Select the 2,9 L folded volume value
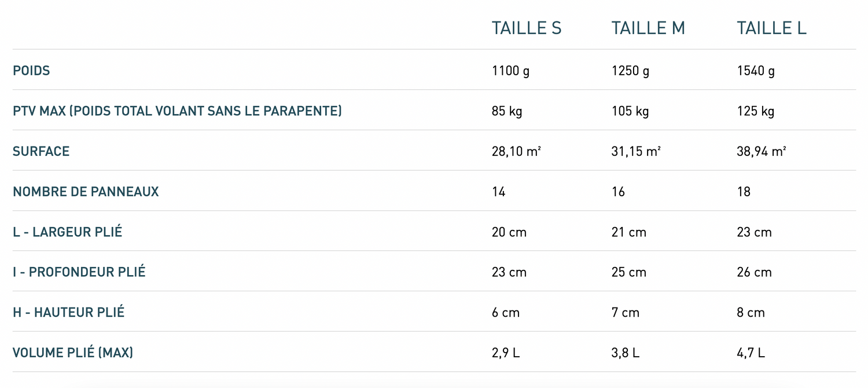The image size is (868, 388). [506, 352]
